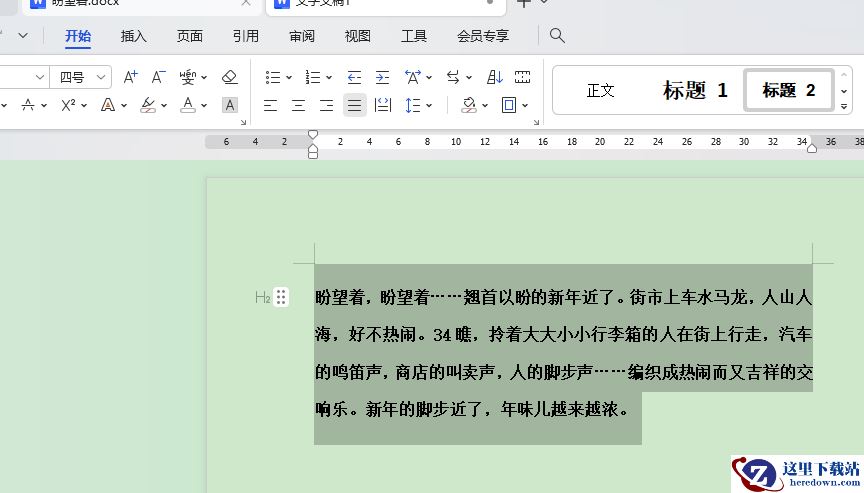Open the search magnifier icon
The image size is (864, 493).
pos(557,36)
